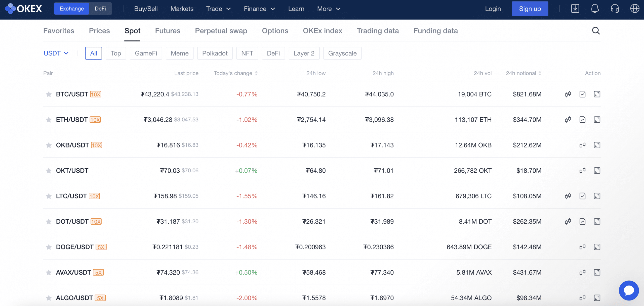Open the app download icon
The width and height of the screenshot is (644, 306).
(575, 9)
